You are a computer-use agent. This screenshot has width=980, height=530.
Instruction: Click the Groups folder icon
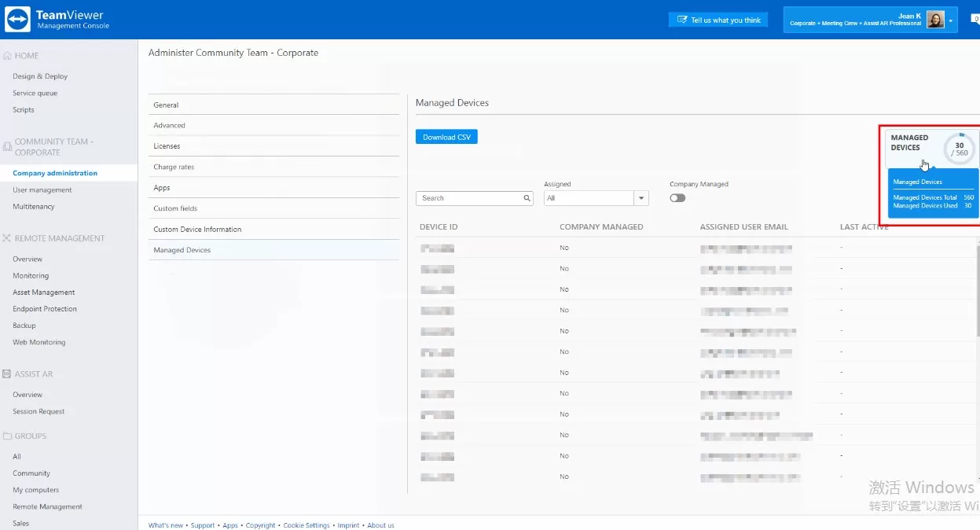(7, 436)
